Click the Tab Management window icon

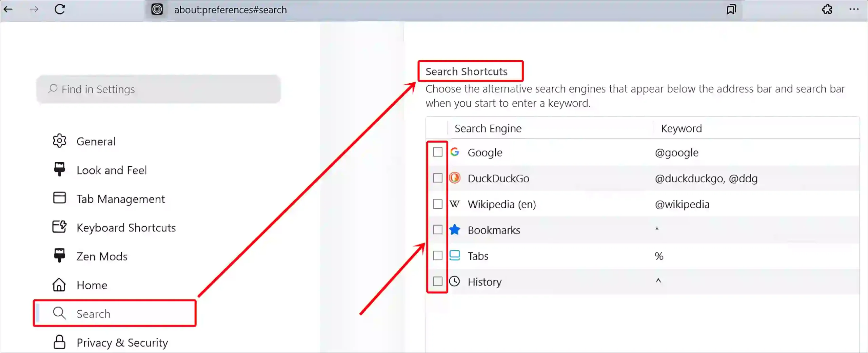[59, 198]
